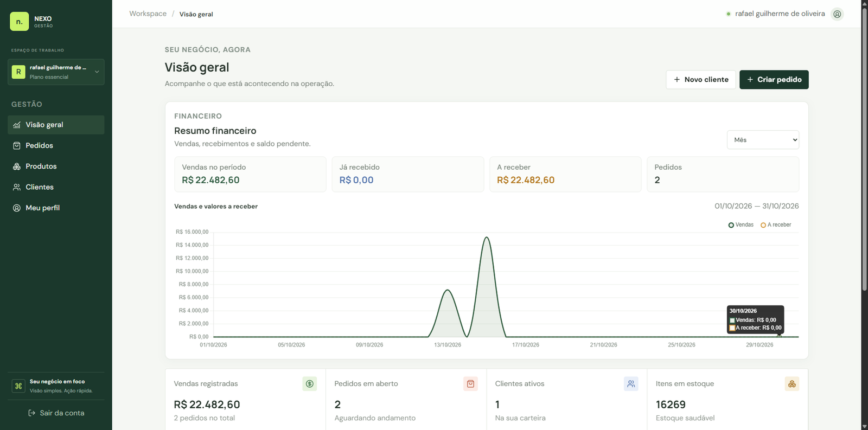Viewport: 868px width, 430px height.
Task: Click the Clientes people icon in sidebar
Action: coord(17,187)
